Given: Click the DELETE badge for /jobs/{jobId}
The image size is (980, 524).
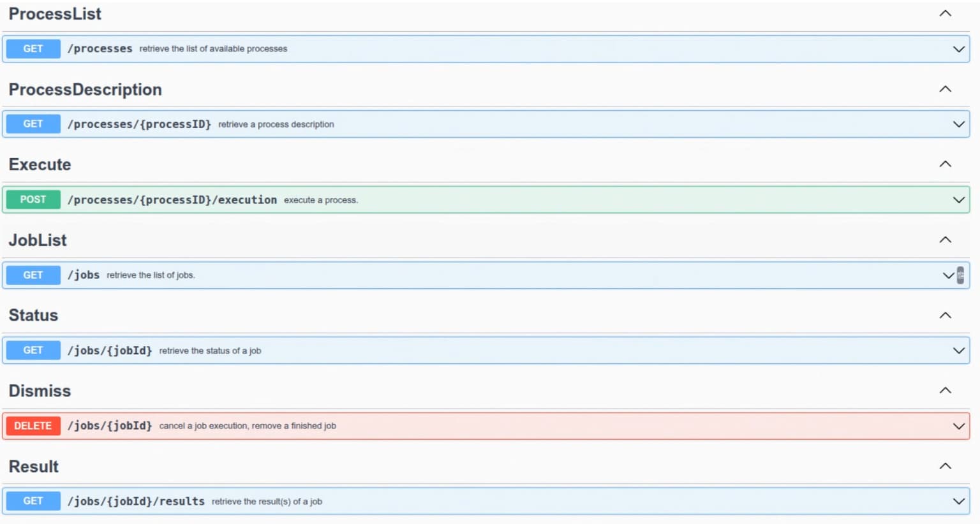Looking at the screenshot, I should [x=33, y=425].
